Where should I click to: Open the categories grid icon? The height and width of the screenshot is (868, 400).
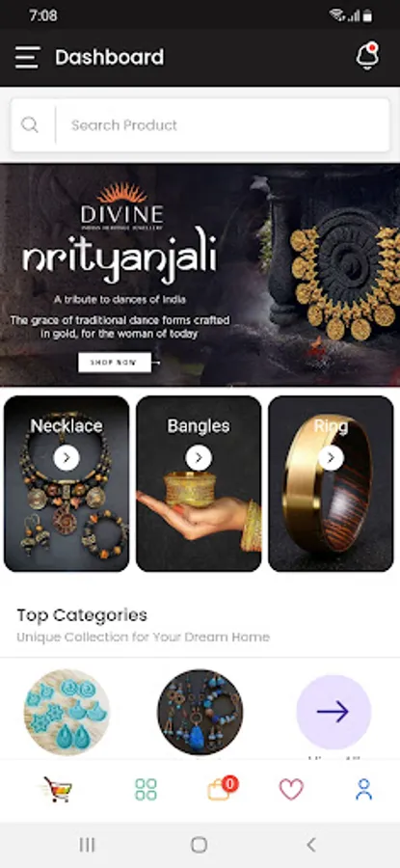[147, 789]
